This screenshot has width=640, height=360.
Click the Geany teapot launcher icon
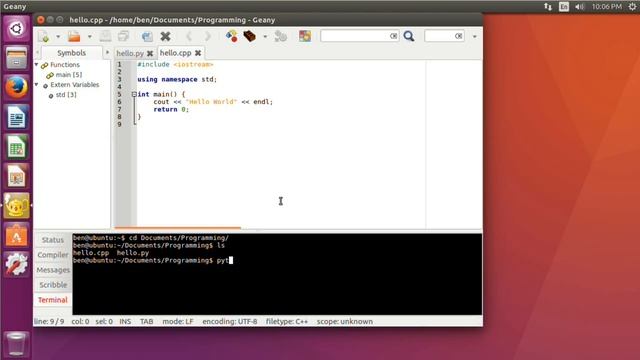point(16,206)
